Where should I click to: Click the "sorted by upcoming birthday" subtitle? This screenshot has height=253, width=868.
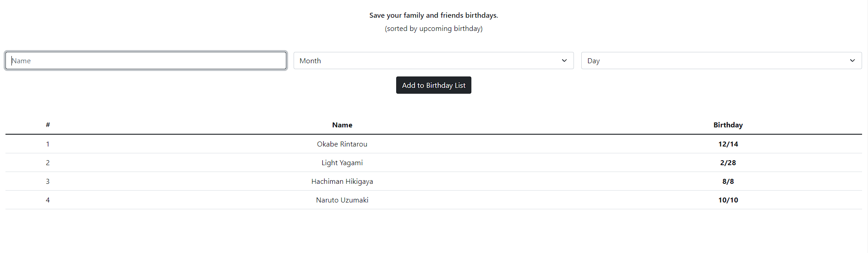(x=434, y=28)
